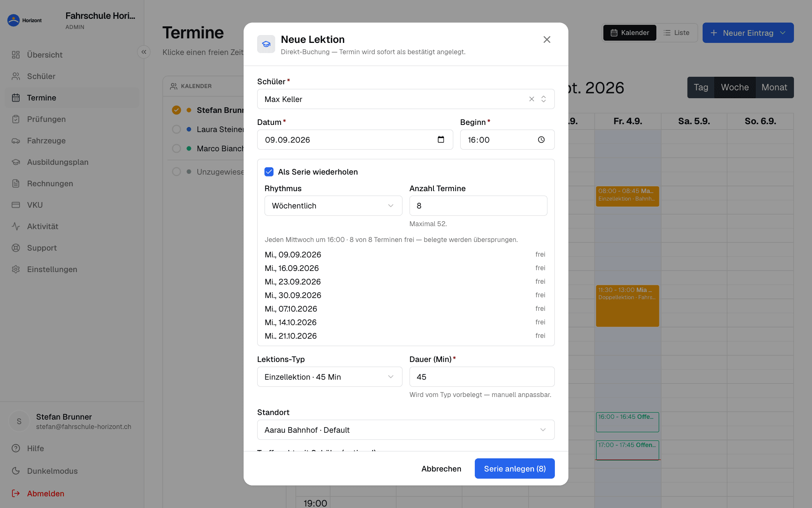Select the Monat view tab
This screenshot has width=812, height=508.
(x=774, y=87)
